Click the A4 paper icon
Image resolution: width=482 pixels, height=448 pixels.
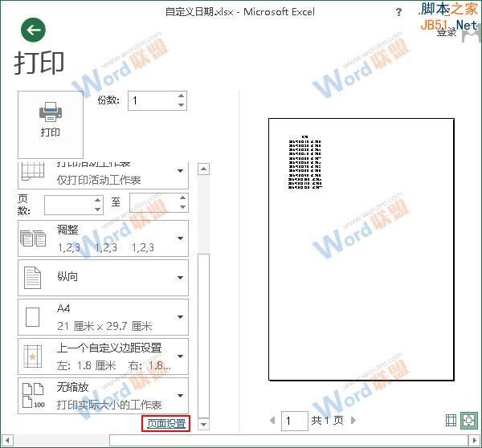(32, 317)
